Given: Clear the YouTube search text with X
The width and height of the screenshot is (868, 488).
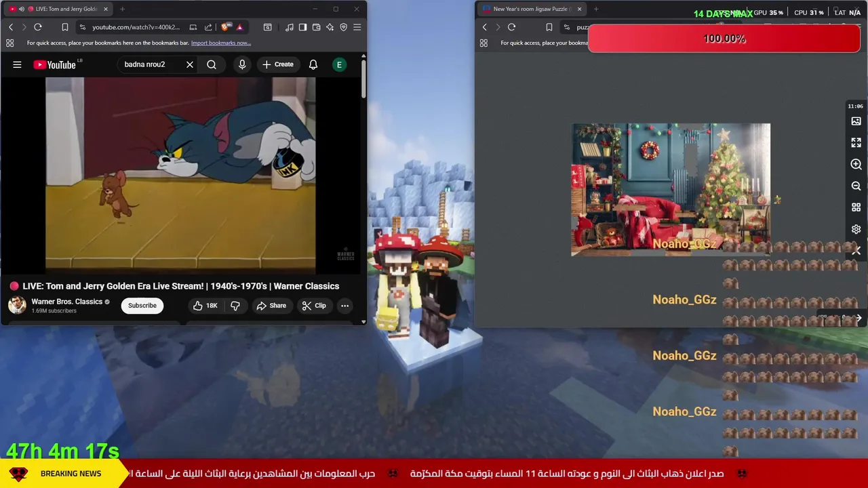Looking at the screenshot, I should point(190,64).
